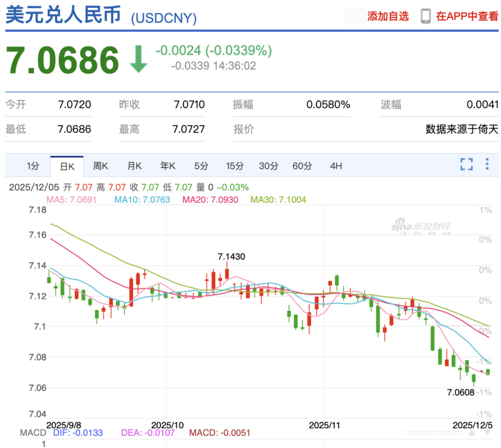
Task: Click the 7.1430 high price annotation
Action: coord(231,256)
